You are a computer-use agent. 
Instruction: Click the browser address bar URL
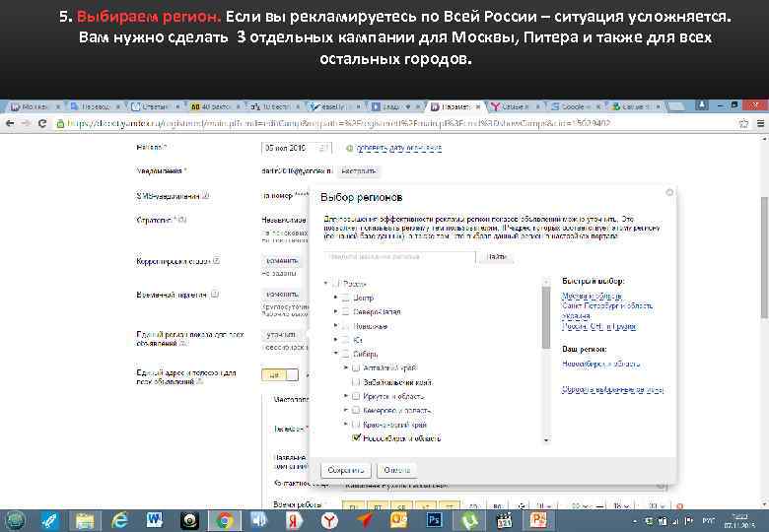[x=338, y=123]
